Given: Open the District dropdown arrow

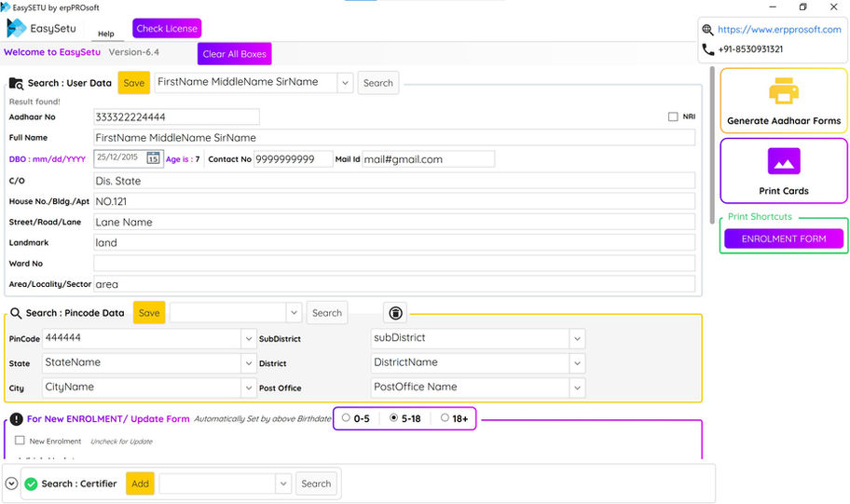Looking at the screenshot, I should pos(577,363).
